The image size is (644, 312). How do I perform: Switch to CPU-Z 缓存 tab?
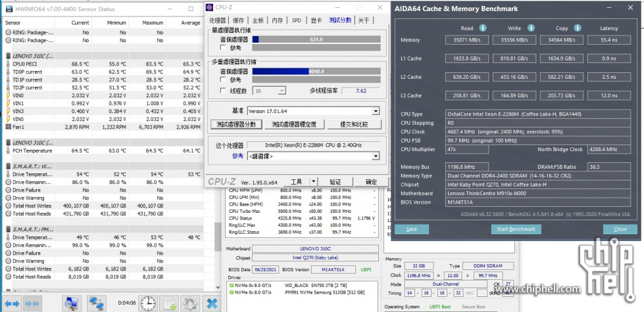coord(239,20)
